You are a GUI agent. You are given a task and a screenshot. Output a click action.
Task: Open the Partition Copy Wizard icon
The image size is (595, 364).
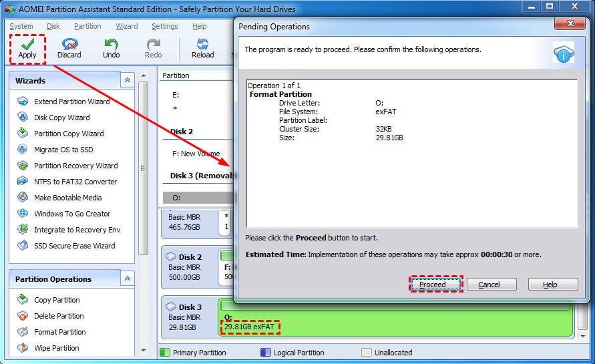[x=23, y=133]
